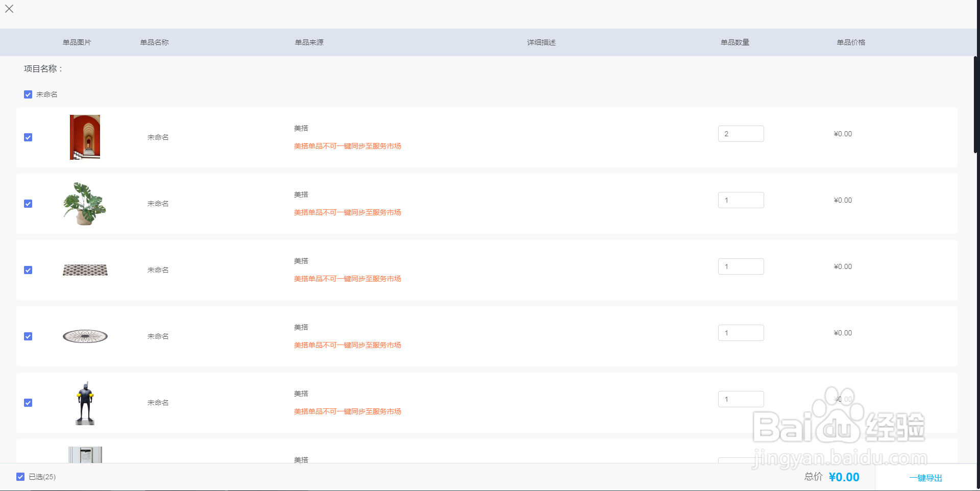Viewport: 980px width, 491px height.
Task: Toggle the 未命名 group checkbox
Action: pos(28,94)
